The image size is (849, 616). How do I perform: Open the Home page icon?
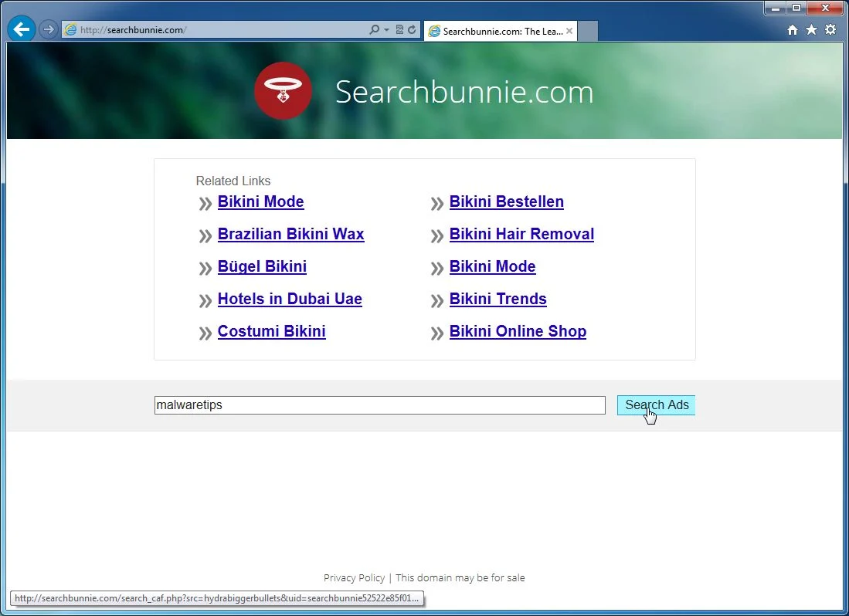point(793,30)
